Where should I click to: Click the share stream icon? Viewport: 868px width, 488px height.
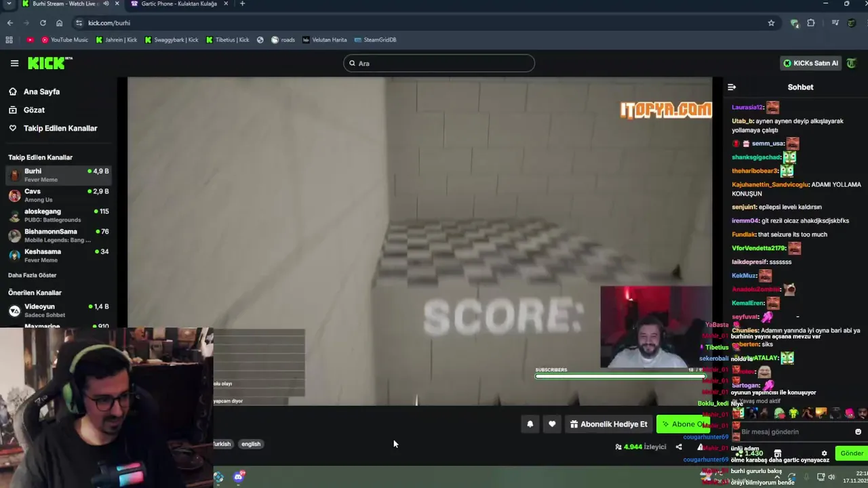click(679, 447)
